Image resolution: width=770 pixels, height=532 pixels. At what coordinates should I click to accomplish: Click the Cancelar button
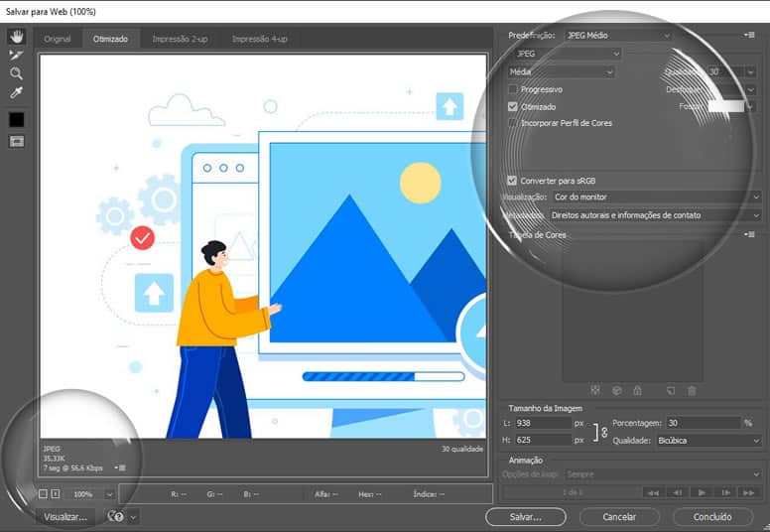619,517
